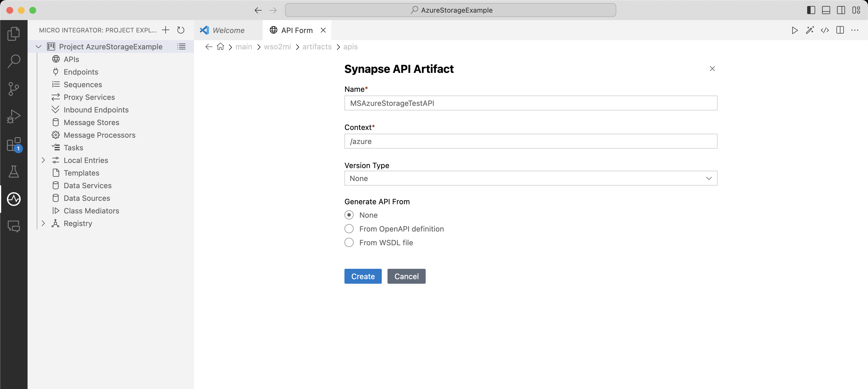Go forward using the title bar arrow
868x389 pixels.
273,10
